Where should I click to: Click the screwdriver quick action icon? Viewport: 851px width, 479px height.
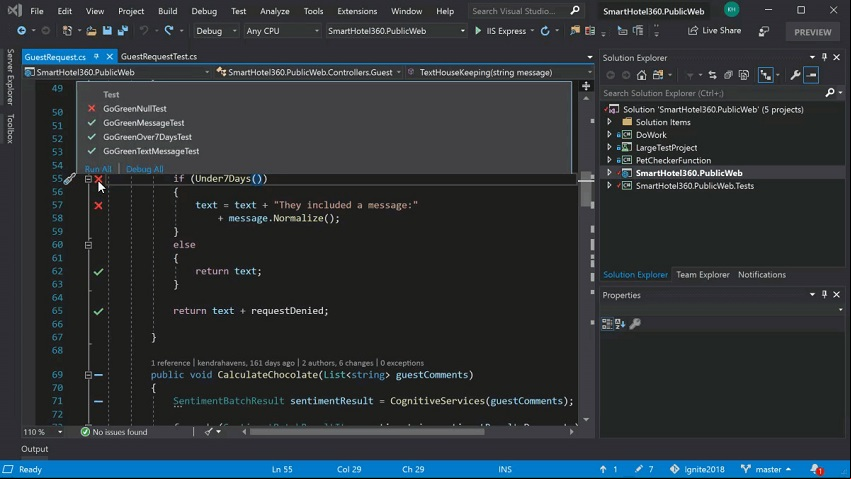[x=69, y=179]
